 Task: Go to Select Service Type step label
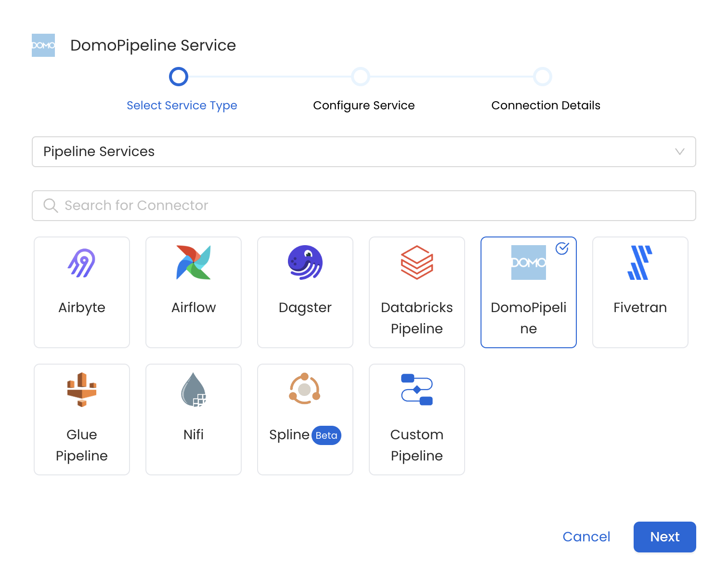tap(182, 105)
